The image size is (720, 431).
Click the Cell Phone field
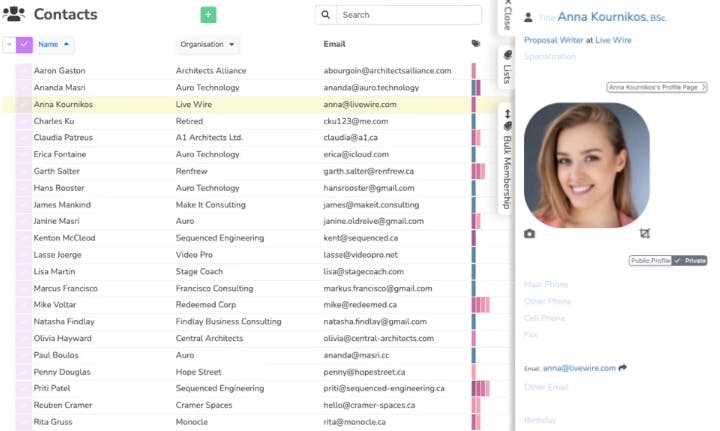pos(544,318)
